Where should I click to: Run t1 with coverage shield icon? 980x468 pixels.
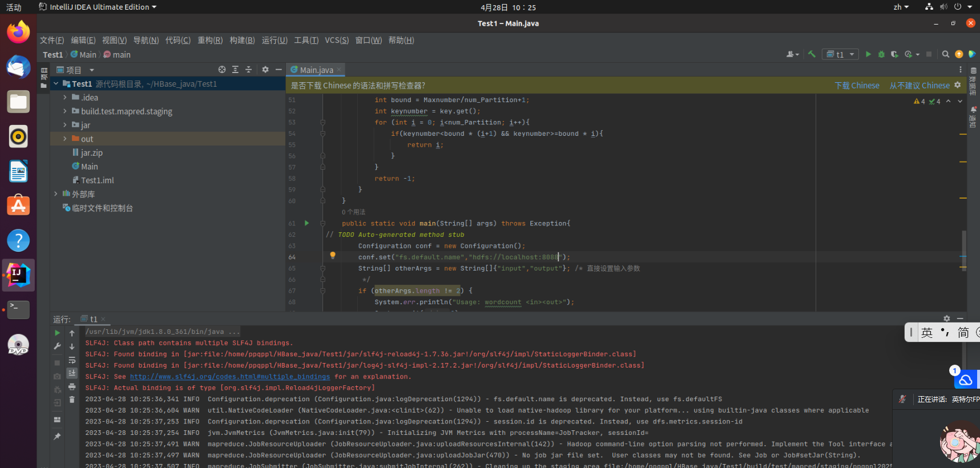894,54
